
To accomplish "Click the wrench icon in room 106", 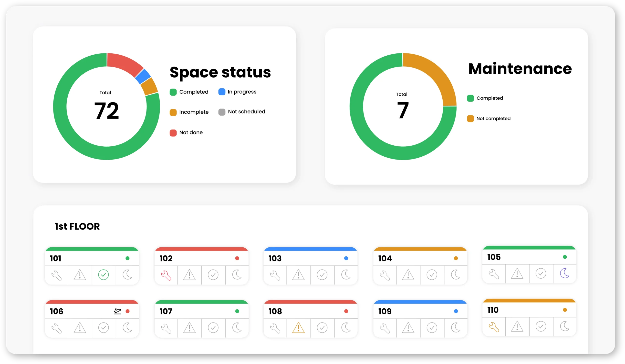I will point(56,328).
